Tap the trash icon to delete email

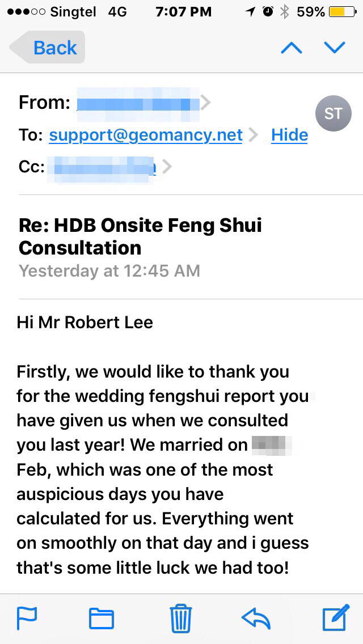pyautogui.click(x=181, y=618)
